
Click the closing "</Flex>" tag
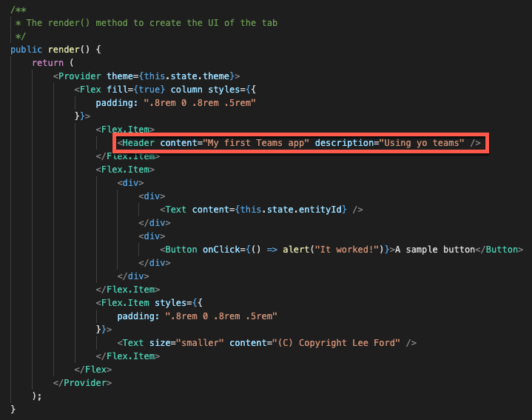point(93,370)
